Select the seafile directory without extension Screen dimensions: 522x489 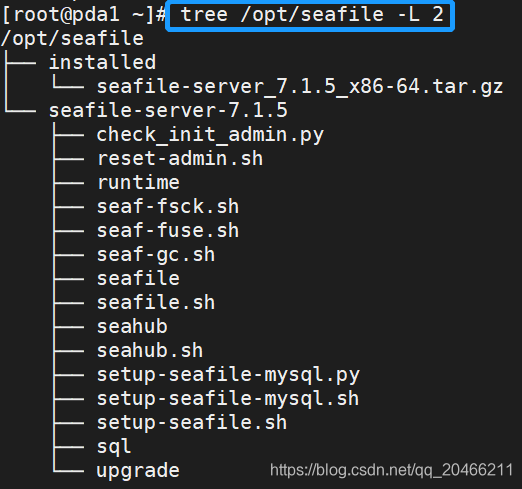(138, 278)
